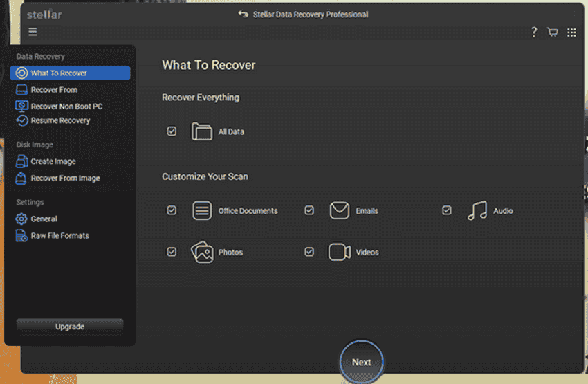Open Recover Non Boot PC option
The height and width of the screenshot is (384, 588).
66,107
